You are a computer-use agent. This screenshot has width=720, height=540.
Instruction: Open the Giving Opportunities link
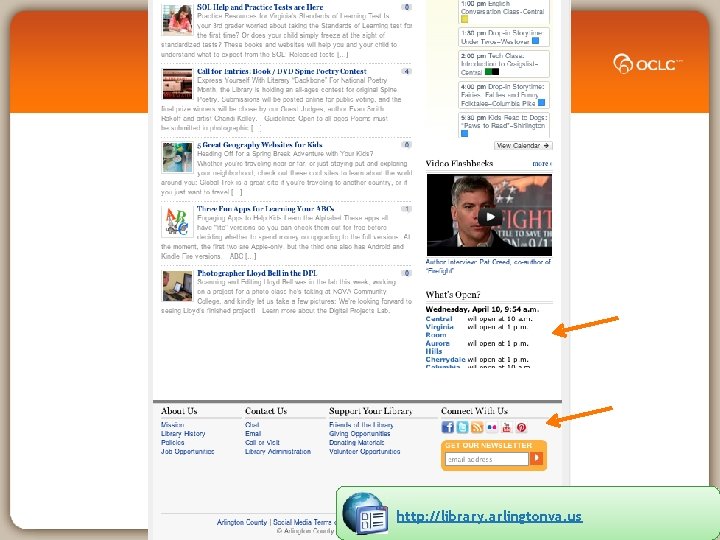(x=360, y=433)
